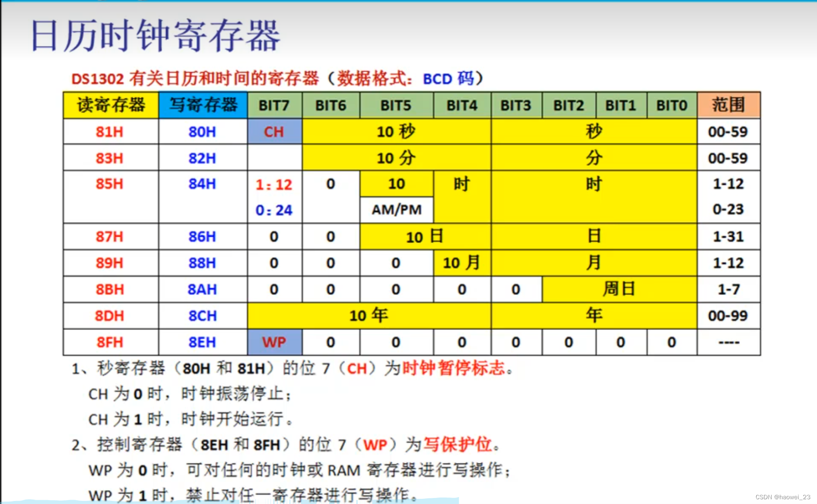Click the 1-12 range in the 85H row
This screenshot has width=817, height=504.
[x=728, y=184]
